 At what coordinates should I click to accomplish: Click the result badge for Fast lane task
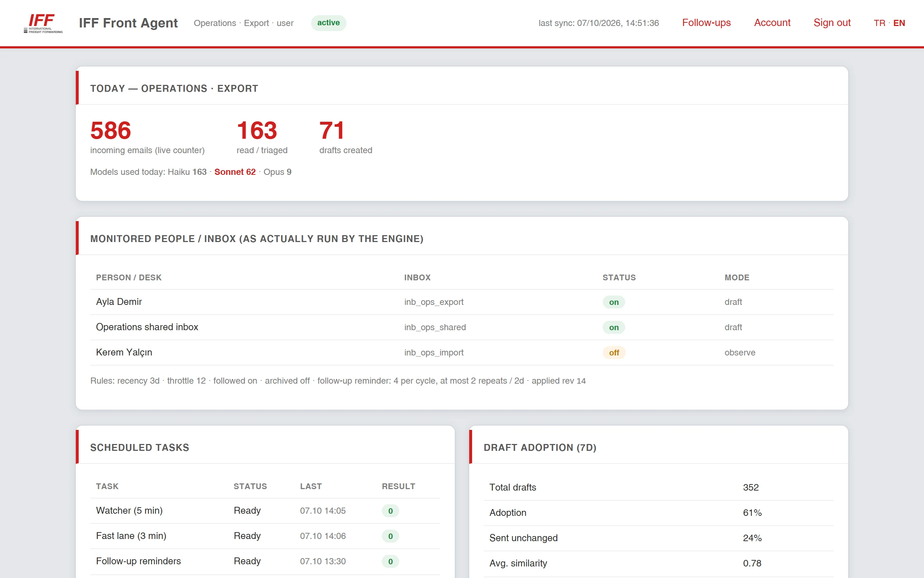click(390, 536)
